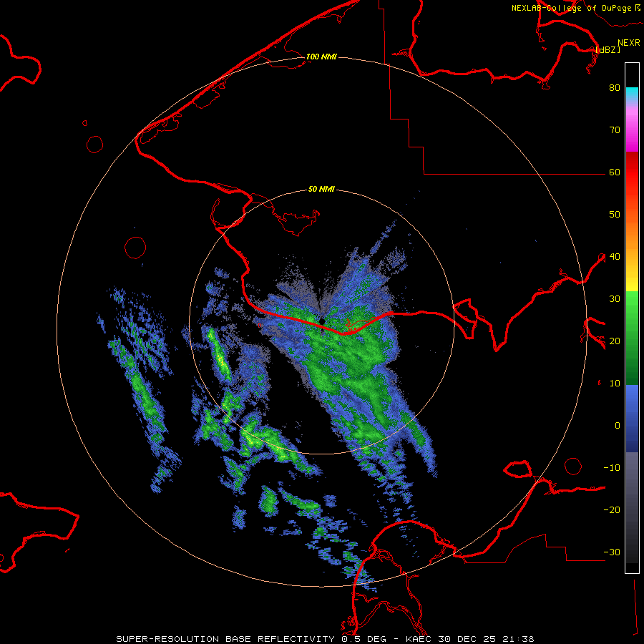Click the 30 value on the dBZ scale

pos(615,298)
